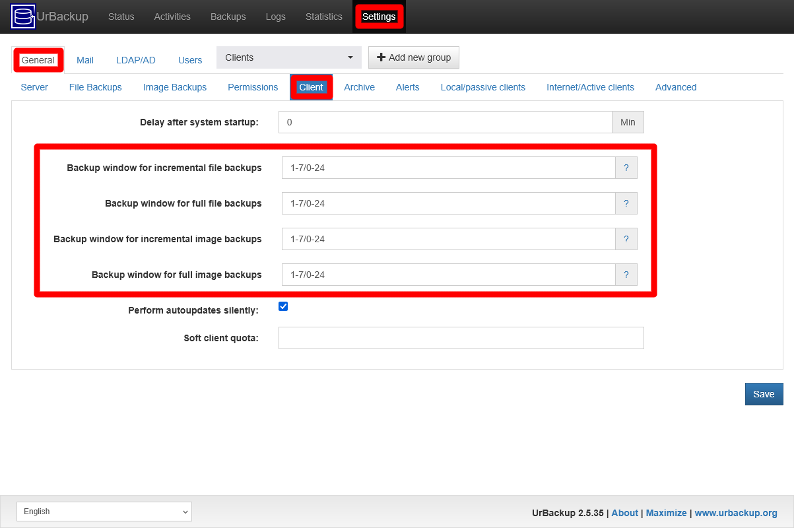Open help for incremental file backup window

pos(626,168)
